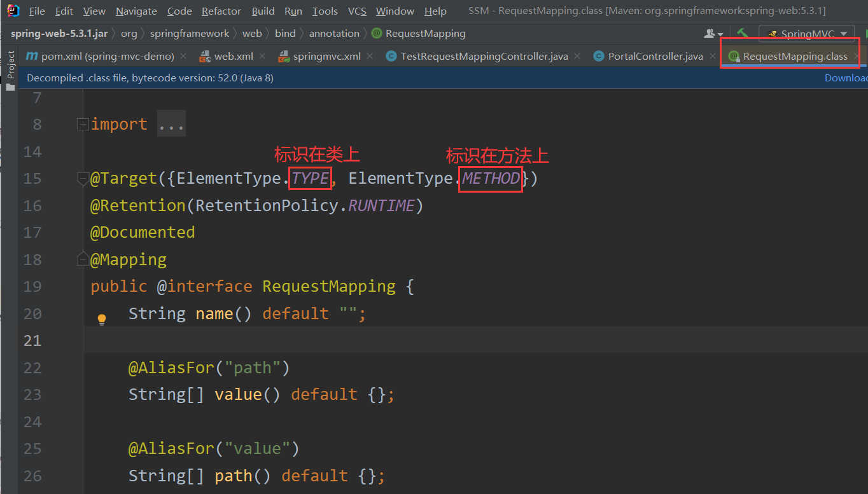Click the @AliasFor("path") annotation
The image size is (868, 494).
209,368
